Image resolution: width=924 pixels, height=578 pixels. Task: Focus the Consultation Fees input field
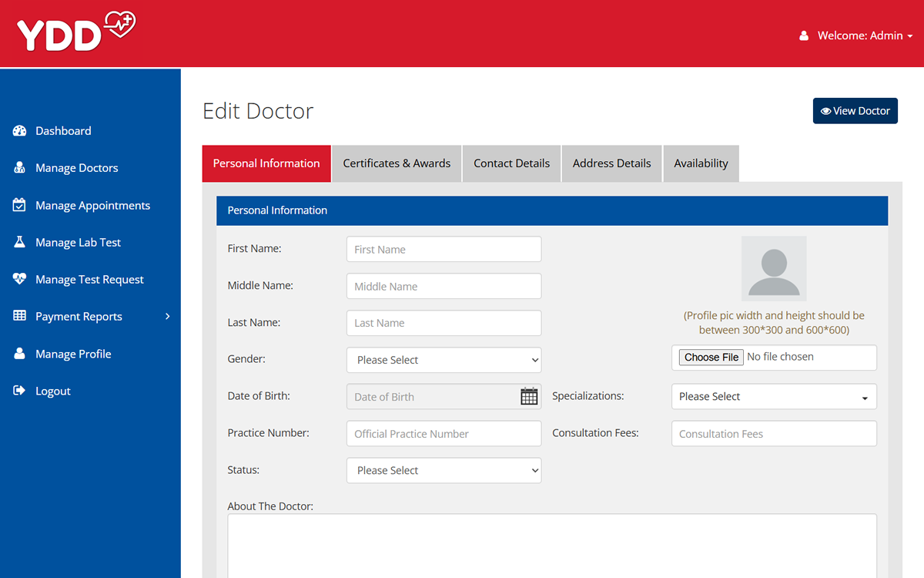(x=774, y=433)
